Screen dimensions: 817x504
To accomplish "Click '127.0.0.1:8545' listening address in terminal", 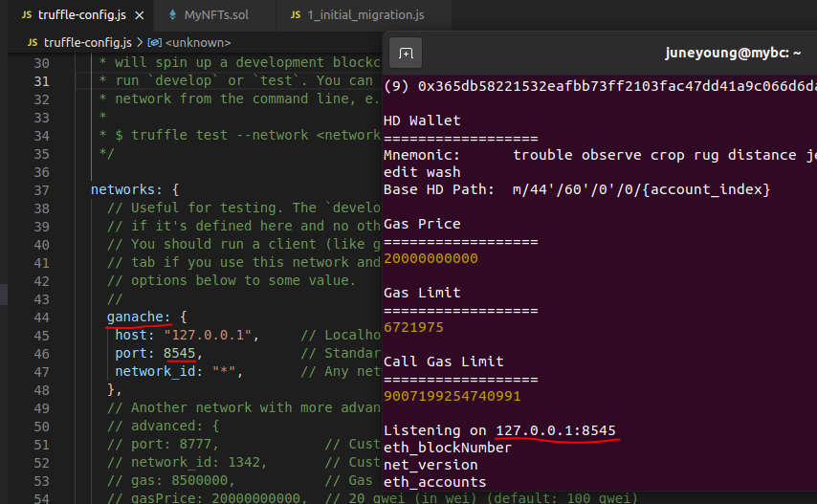I will click(x=556, y=430).
